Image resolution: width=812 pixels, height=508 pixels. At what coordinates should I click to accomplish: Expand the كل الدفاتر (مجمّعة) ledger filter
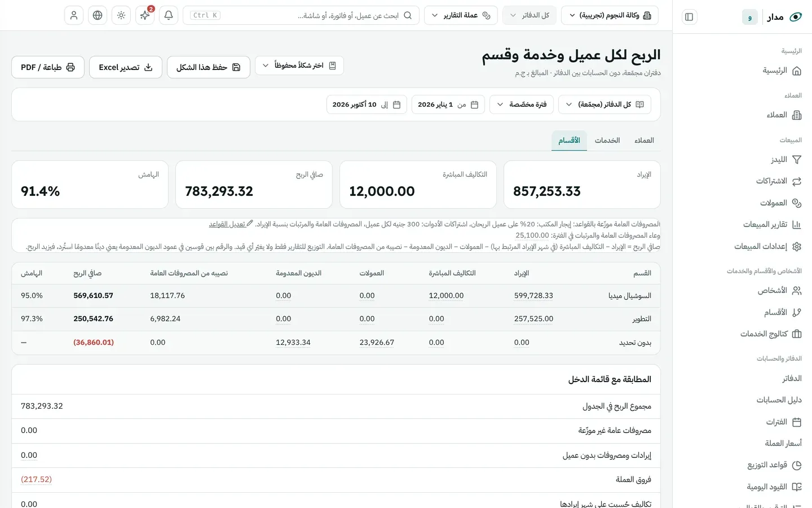[604, 104]
